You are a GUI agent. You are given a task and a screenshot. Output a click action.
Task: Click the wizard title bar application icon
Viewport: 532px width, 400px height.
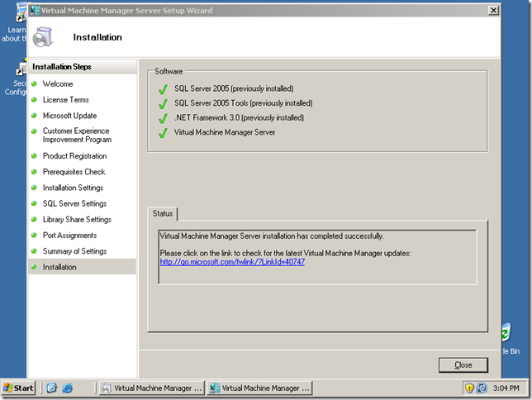coord(34,11)
